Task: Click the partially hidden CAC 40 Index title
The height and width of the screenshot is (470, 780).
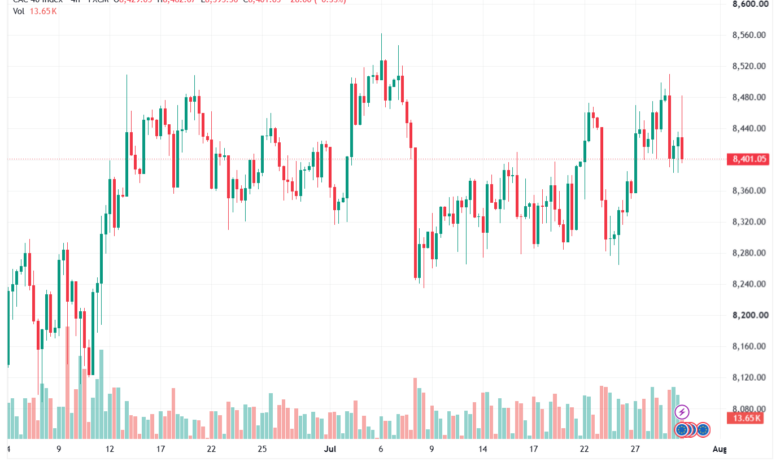Action: pyautogui.click(x=37, y=1)
